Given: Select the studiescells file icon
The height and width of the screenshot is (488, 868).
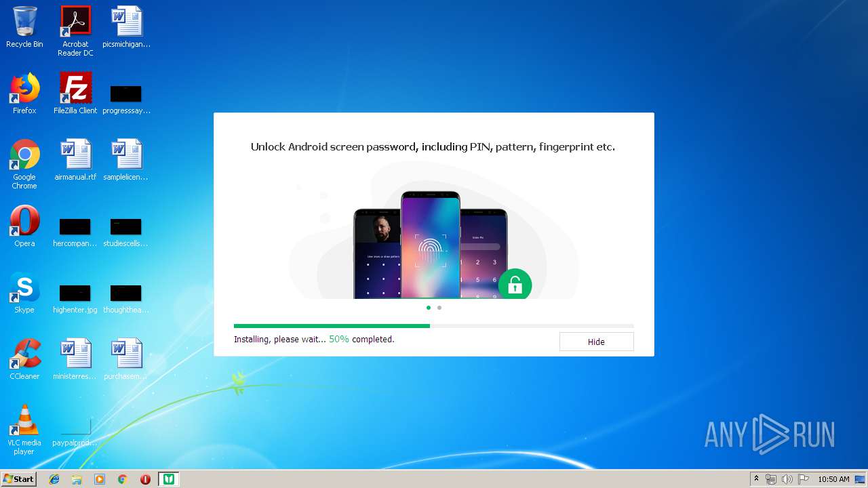Looking at the screenshot, I should (x=126, y=232).
